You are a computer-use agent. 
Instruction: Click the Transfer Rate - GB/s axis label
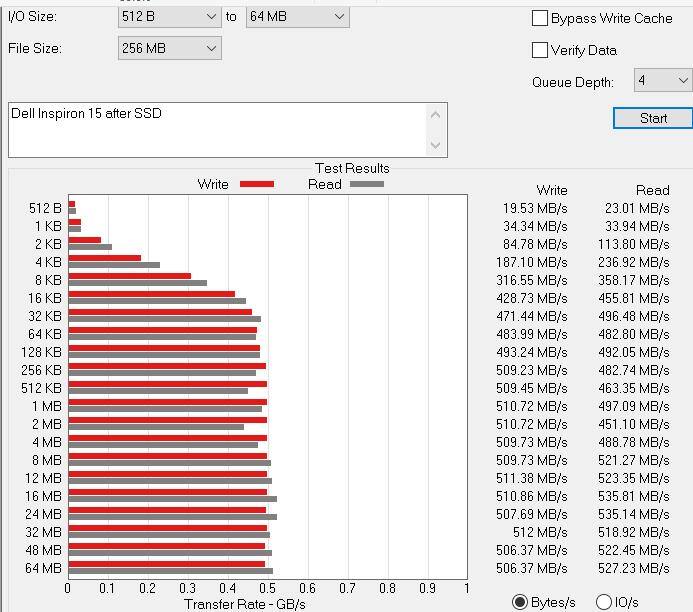click(245, 604)
